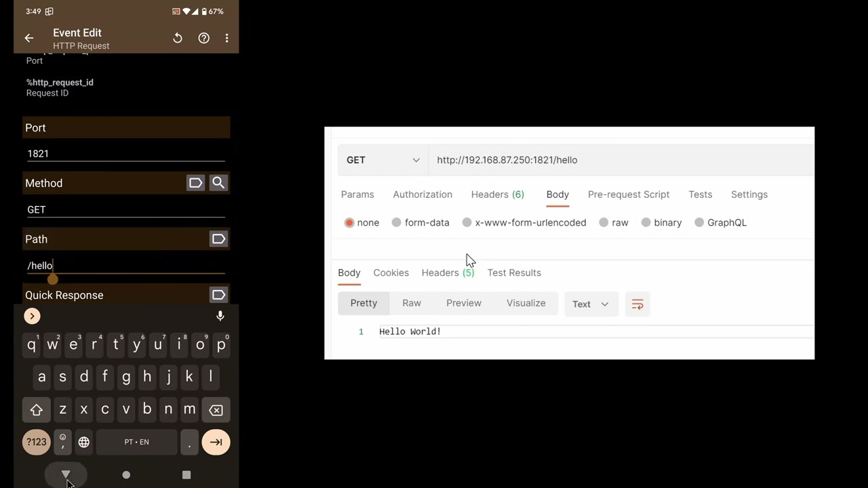The height and width of the screenshot is (488, 868).
Task: Open the response Headers (5) tab
Action: coord(448,272)
